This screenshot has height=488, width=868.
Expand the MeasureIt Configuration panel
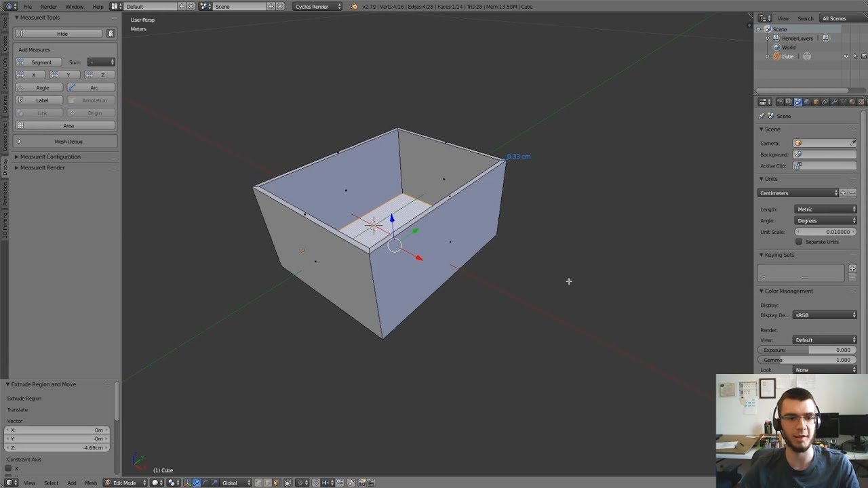[50, 157]
